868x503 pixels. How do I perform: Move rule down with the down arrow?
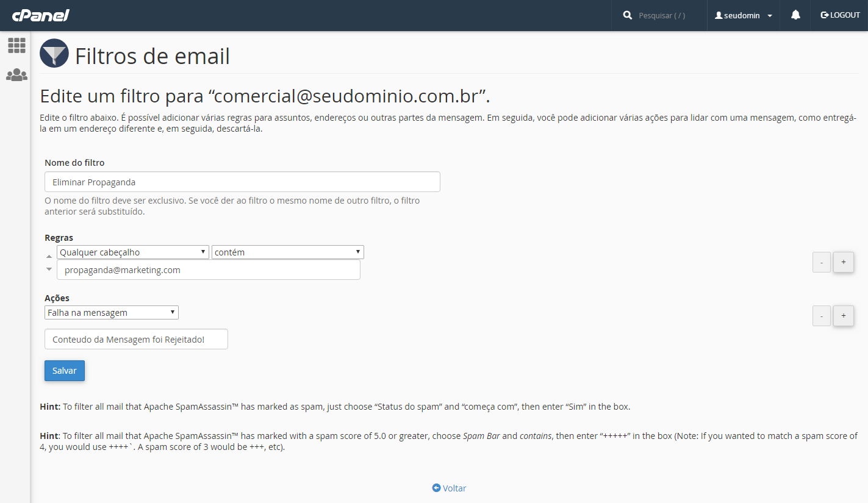[49, 269]
